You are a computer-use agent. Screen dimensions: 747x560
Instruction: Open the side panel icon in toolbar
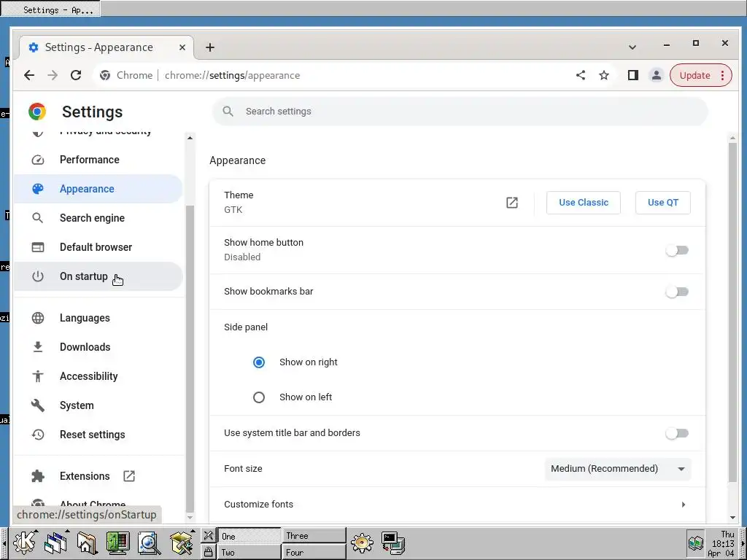[x=632, y=75]
